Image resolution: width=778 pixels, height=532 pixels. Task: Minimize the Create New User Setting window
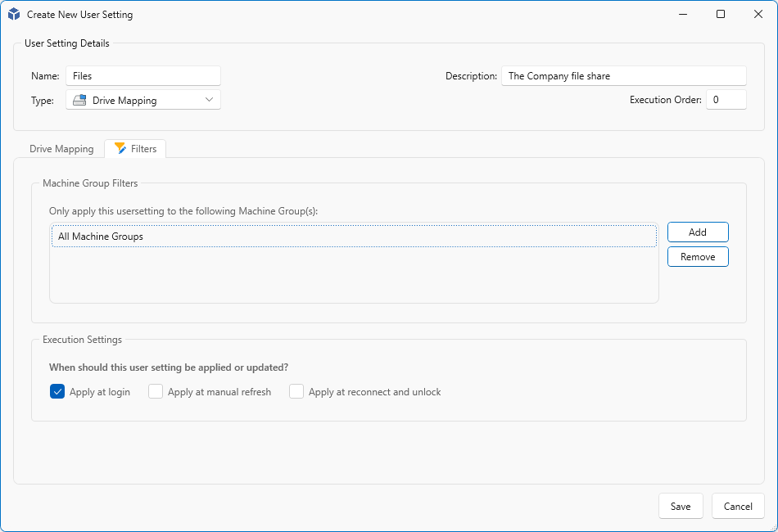[682, 14]
